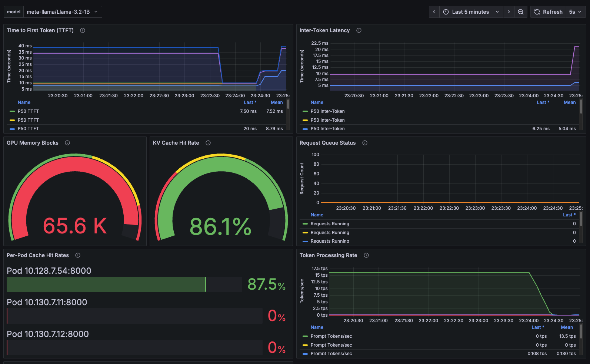This screenshot has height=364, width=590.
Task: Expand the 5s refresh interval dropdown
Action: 575,12
